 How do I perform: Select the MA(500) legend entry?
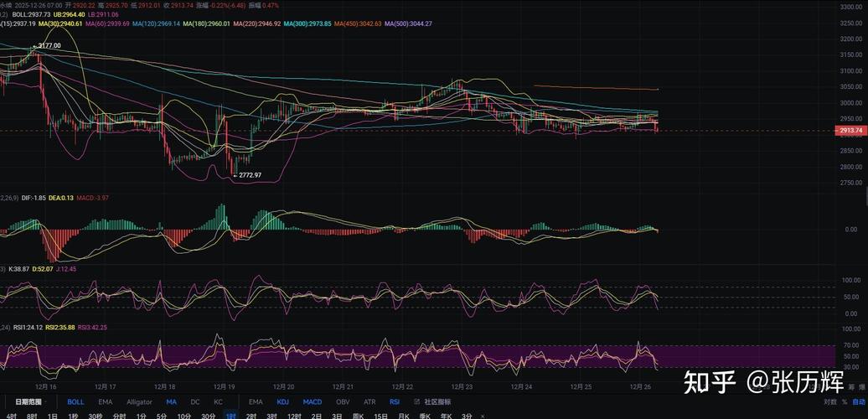click(408, 23)
